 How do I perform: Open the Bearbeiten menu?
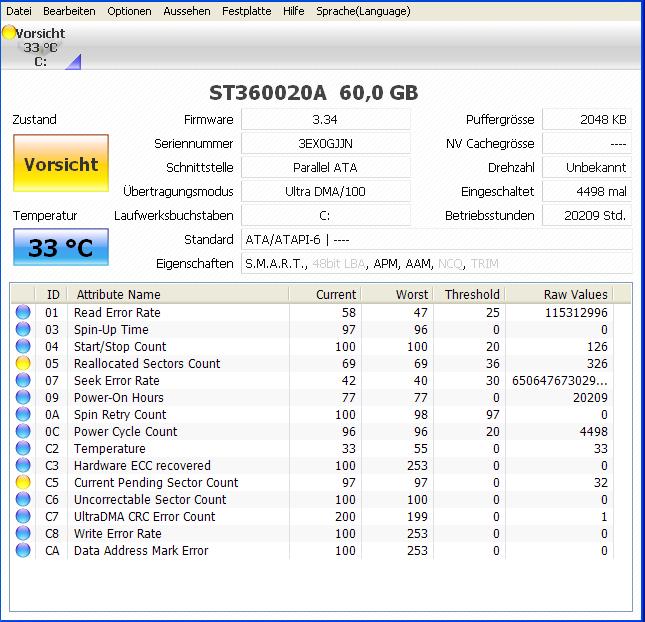point(69,11)
